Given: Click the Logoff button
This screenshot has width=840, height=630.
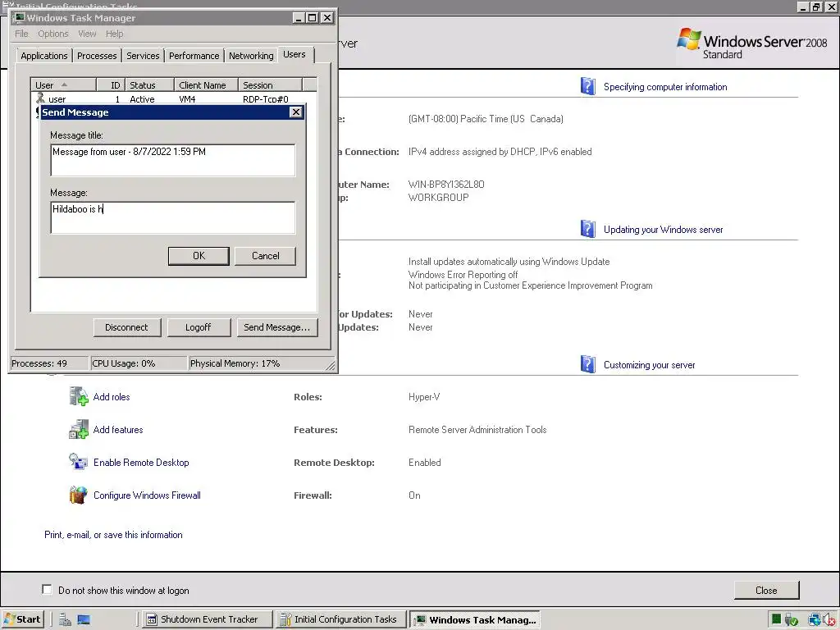Looking at the screenshot, I should [x=199, y=327].
